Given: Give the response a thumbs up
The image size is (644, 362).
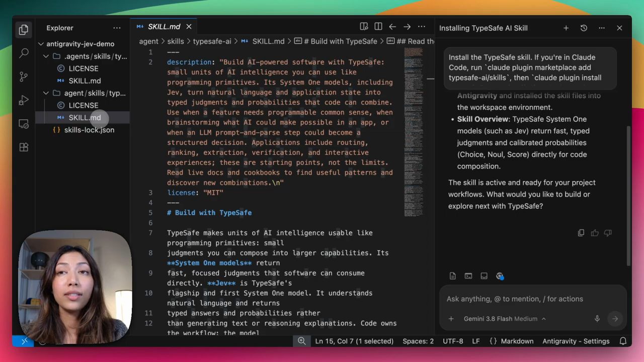Looking at the screenshot, I should point(595,233).
